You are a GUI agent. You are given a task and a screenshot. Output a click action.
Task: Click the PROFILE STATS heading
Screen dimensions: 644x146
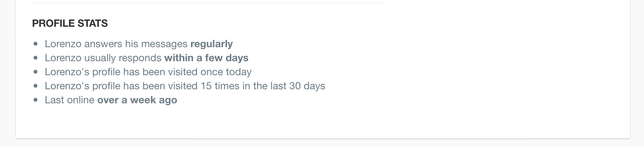tap(70, 23)
